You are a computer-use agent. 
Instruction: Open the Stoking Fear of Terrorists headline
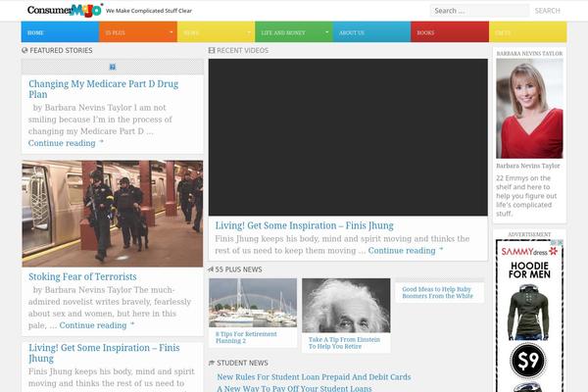pyautogui.click(x=82, y=276)
